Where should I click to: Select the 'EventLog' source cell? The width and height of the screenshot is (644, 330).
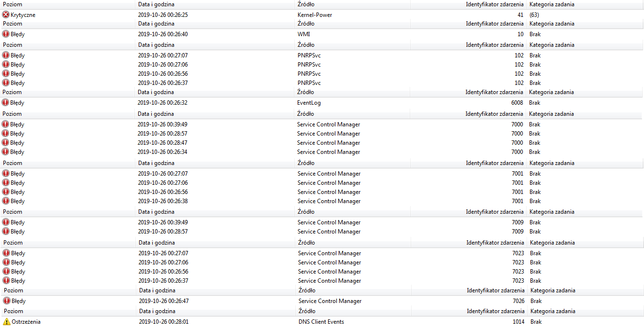tap(309, 103)
